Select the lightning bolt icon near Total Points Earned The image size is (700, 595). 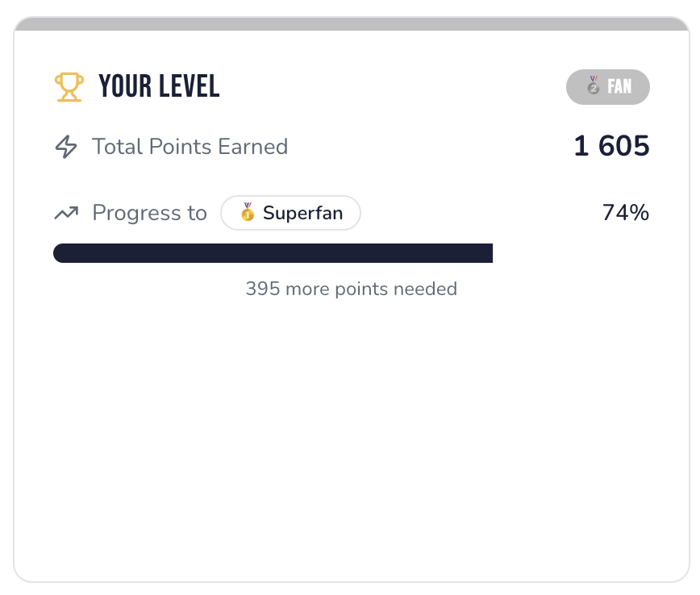[65, 147]
